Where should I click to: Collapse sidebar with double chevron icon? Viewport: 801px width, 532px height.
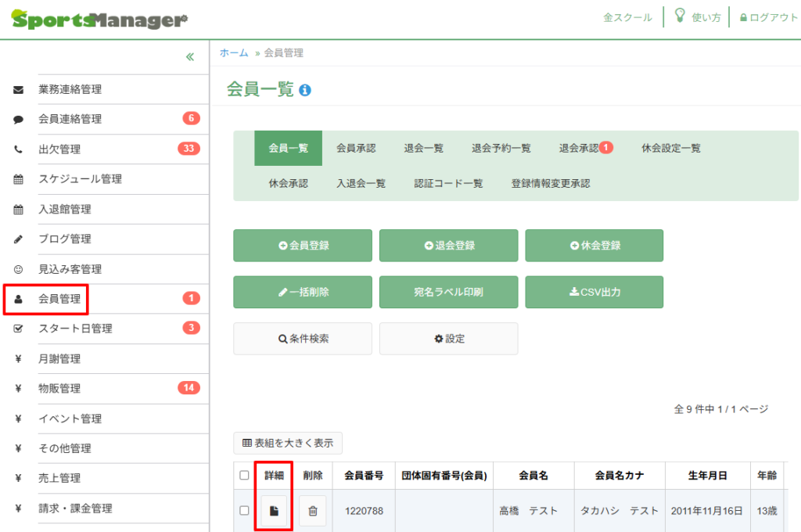[189, 57]
